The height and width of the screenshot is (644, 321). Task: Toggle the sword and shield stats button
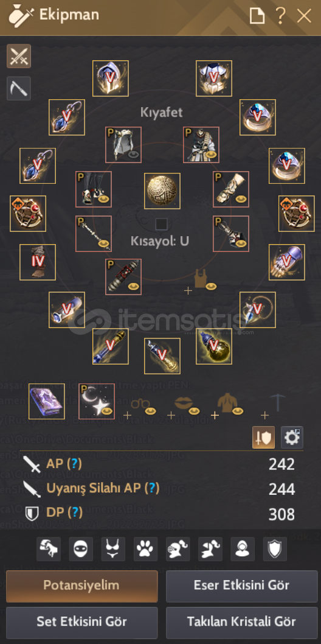coord(264,438)
